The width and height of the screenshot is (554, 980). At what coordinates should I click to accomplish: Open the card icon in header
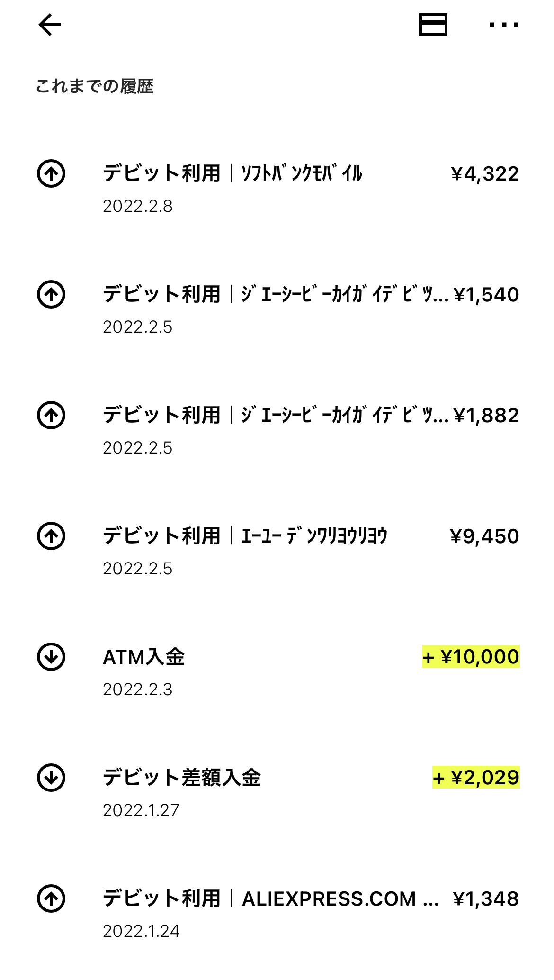coord(433,25)
